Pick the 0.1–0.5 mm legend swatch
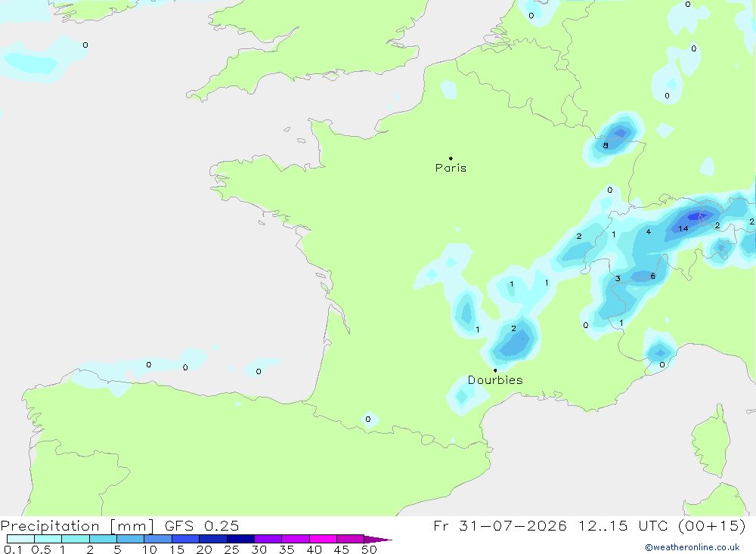Image resolution: width=756 pixels, height=554 pixels. coord(20,539)
